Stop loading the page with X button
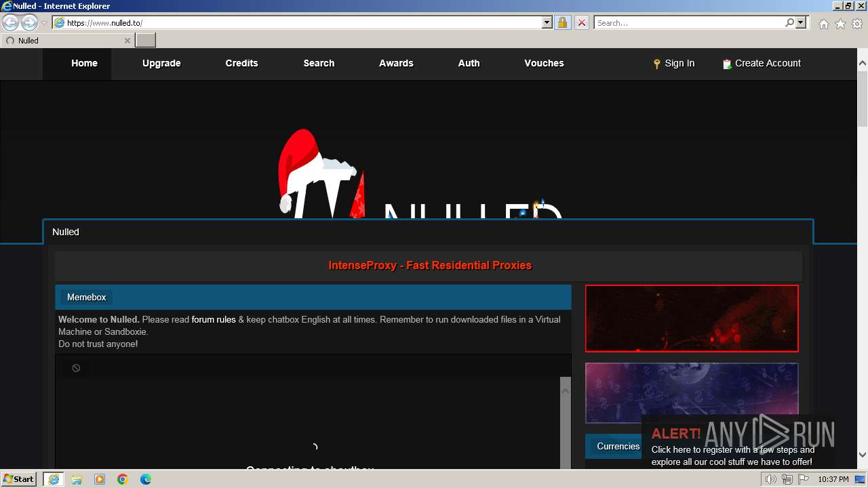Screen dimensions: 868x488 tap(582, 23)
